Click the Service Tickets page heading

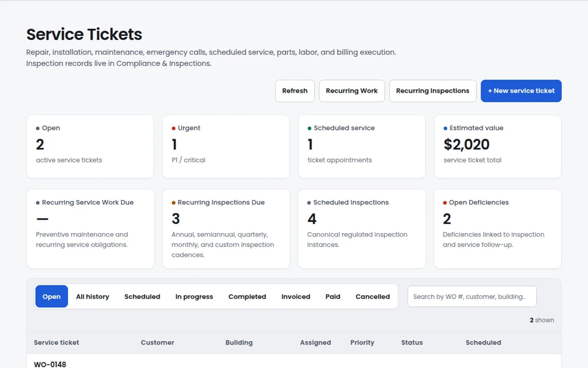click(84, 34)
